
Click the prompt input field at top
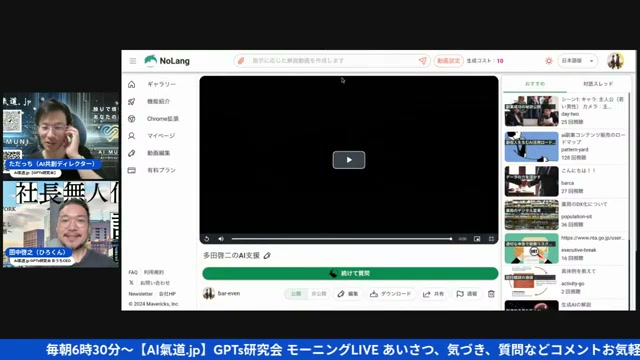click(333, 61)
